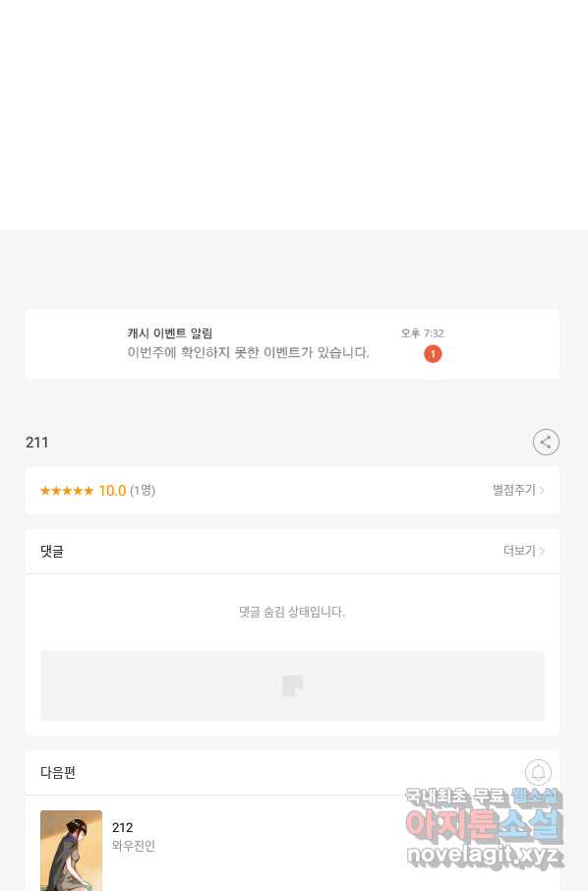Click the five orange stars rating
This screenshot has width=588, height=891.
tap(67, 491)
